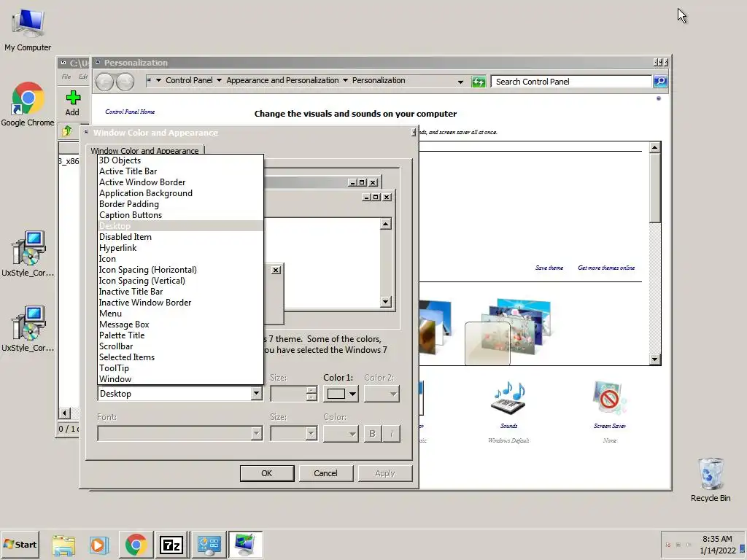Viewport: 747px width, 560px height.
Task: Click the Up folder arrow in 7-Zip
Action: click(66, 131)
